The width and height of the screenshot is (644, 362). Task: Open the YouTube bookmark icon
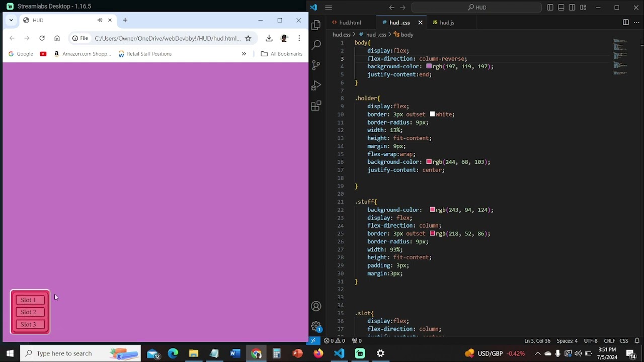pos(43,54)
